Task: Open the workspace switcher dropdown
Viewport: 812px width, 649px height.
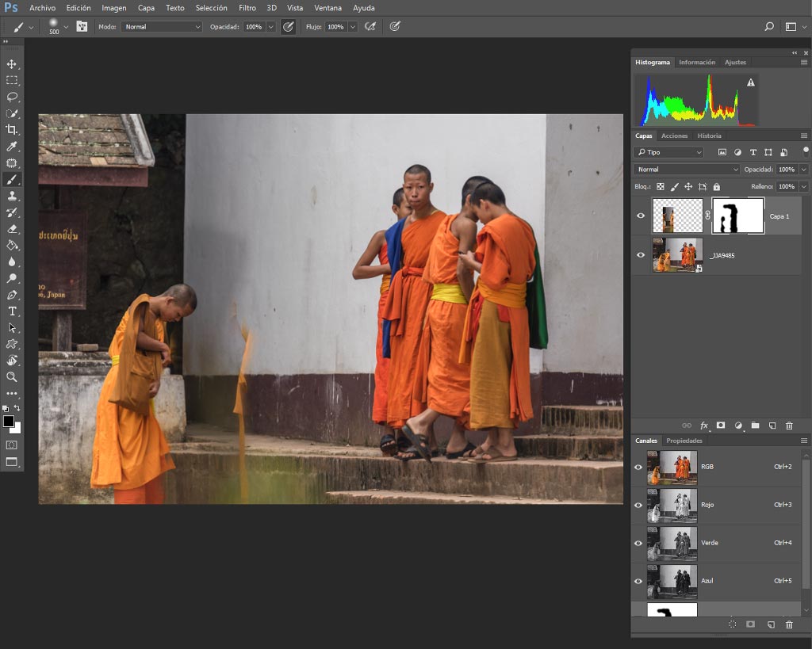Action: 795,27
